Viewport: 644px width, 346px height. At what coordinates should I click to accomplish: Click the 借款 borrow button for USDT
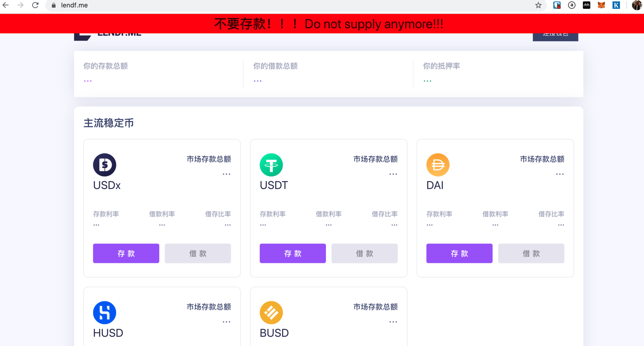tap(365, 253)
